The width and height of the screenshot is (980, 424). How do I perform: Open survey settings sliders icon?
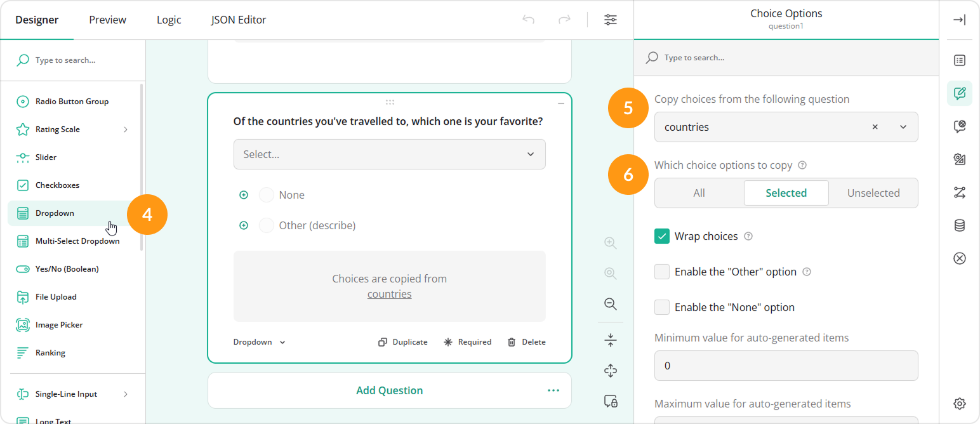click(611, 20)
